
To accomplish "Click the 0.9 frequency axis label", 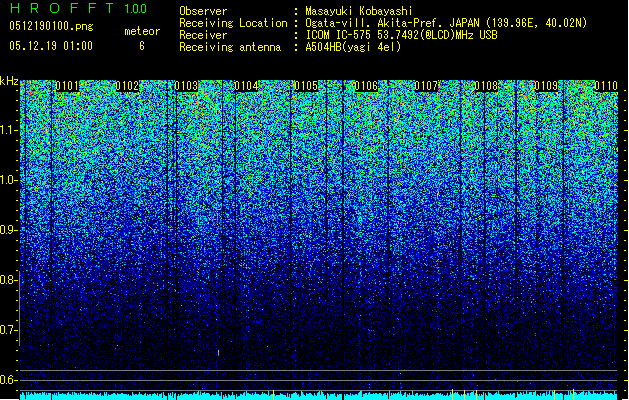I will (8, 230).
